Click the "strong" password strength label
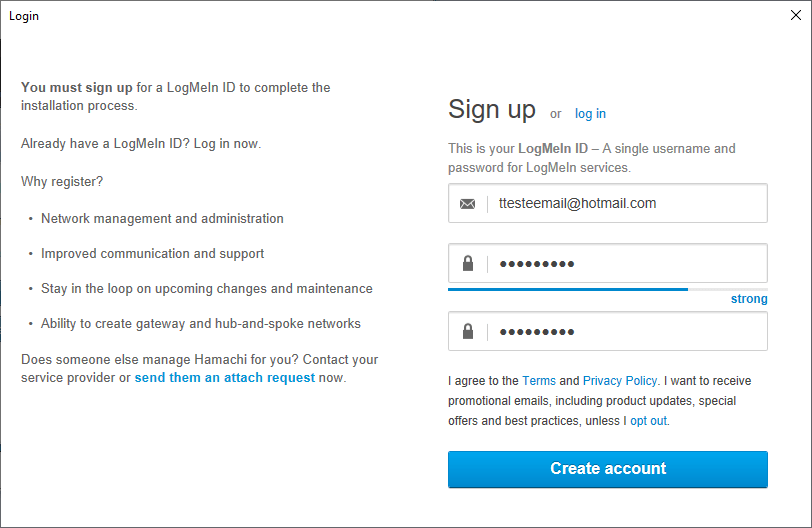Image resolution: width=812 pixels, height=528 pixels. tap(749, 299)
